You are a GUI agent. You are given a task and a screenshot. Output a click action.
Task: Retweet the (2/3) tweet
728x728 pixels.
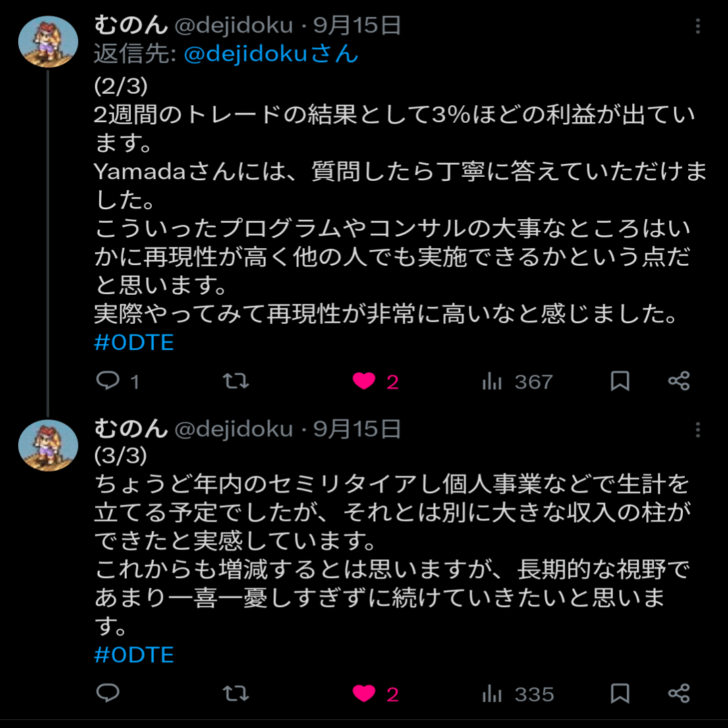(x=235, y=381)
